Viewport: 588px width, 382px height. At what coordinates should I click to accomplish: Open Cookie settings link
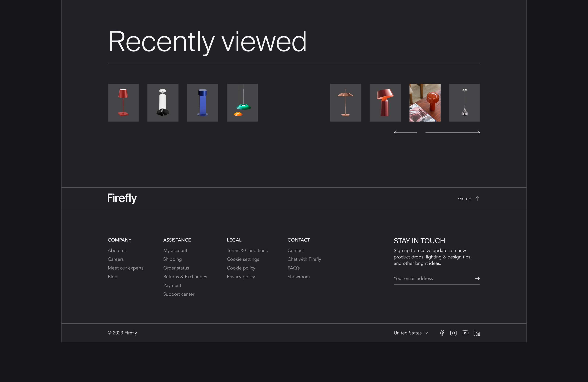(x=243, y=259)
